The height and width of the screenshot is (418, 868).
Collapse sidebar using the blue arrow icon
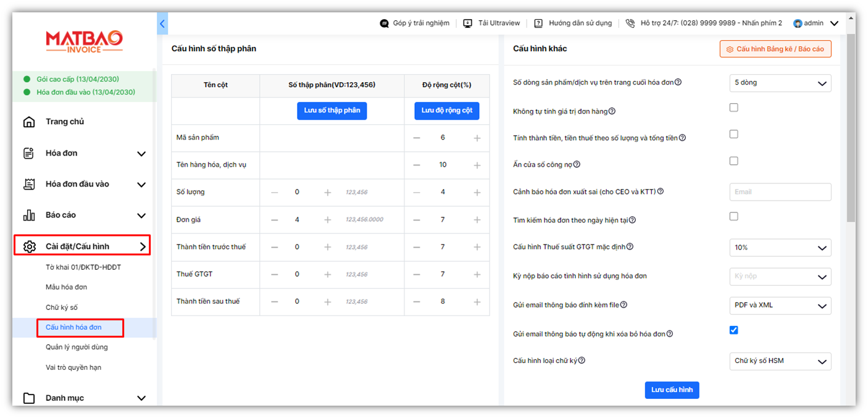coord(162,23)
